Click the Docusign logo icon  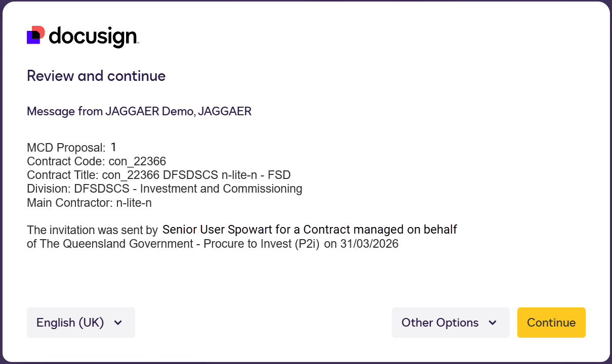tap(36, 35)
